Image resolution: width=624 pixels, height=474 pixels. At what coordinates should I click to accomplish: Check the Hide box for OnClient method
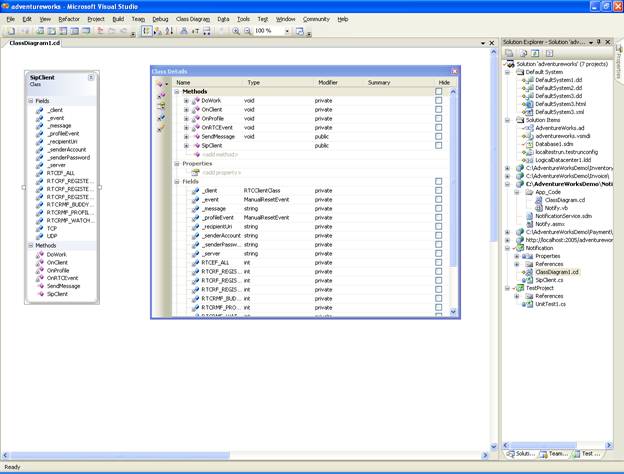[439, 109]
